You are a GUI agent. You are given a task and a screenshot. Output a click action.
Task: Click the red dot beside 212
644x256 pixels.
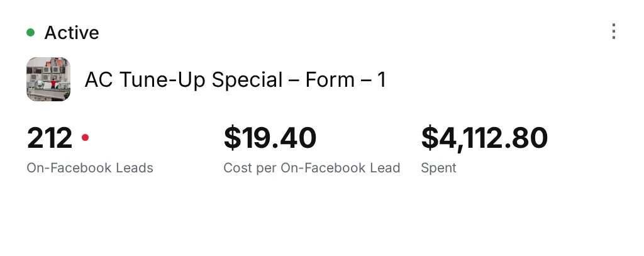pos(85,138)
